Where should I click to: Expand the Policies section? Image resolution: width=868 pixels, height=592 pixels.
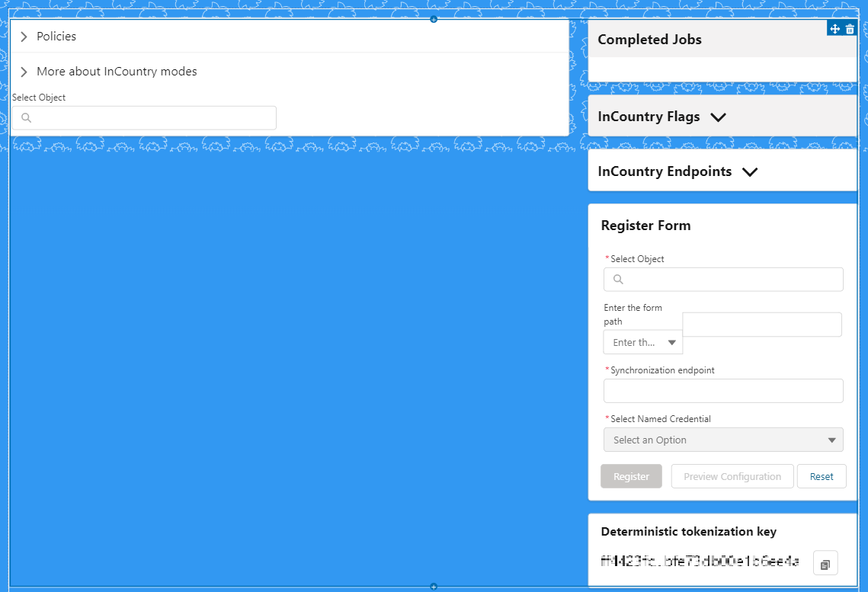(24, 37)
